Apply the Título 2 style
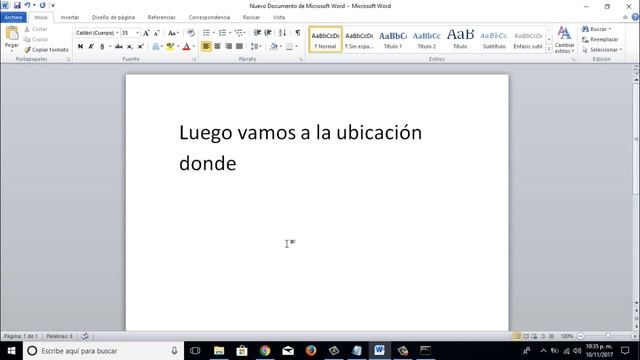Viewport: 640px width, 360px height. tap(427, 40)
